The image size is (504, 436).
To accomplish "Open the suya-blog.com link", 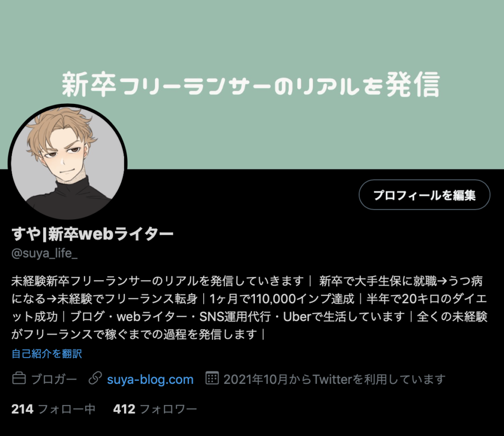I will (x=150, y=379).
